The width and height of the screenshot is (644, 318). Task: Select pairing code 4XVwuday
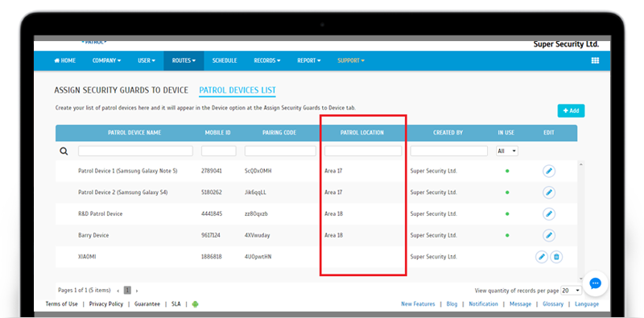coord(257,235)
